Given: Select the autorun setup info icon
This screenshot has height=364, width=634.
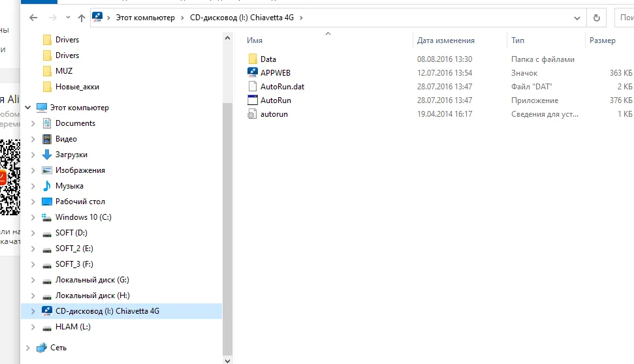Looking at the screenshot, I should 252,114.
